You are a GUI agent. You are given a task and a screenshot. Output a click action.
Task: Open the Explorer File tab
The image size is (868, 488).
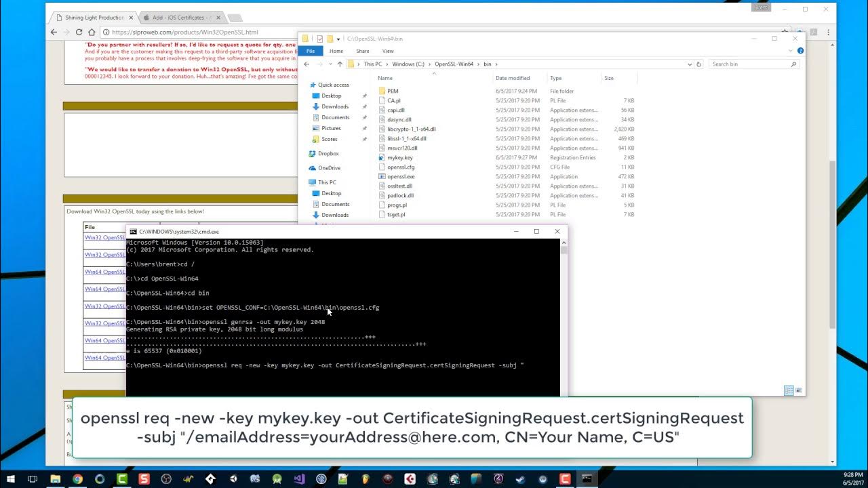click(310, 51)
